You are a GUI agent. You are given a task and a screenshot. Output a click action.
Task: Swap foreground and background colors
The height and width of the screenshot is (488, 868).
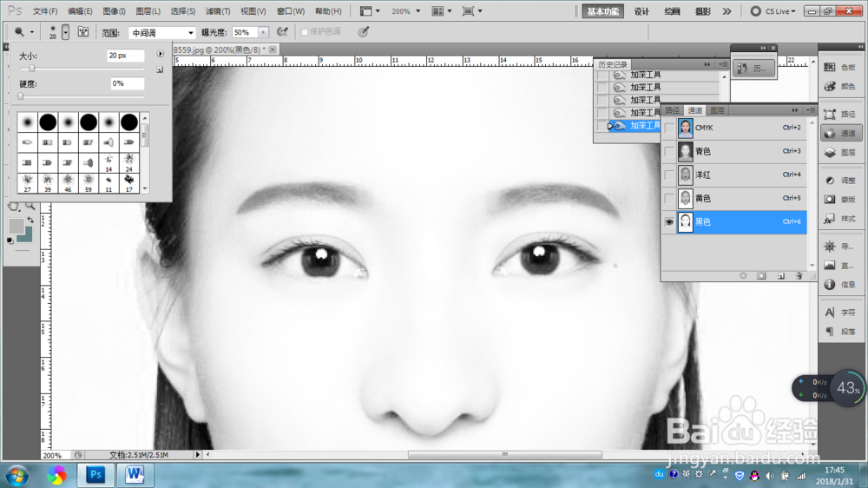pyautogui.click(x=30, y=220)
